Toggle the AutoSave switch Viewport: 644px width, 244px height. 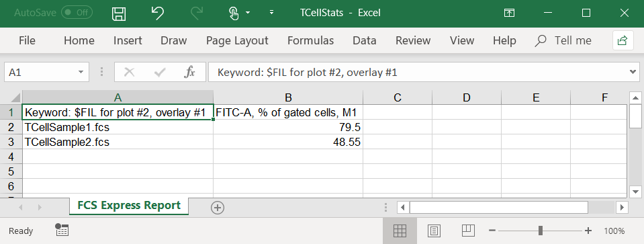[x=77, y=13]
